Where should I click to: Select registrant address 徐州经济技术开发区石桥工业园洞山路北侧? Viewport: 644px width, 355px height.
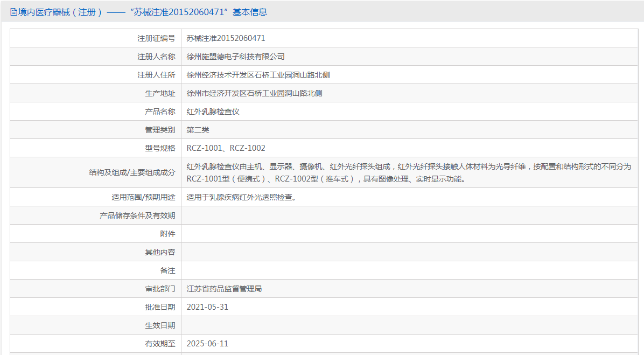pyautogui.click(x=258, y=75)
